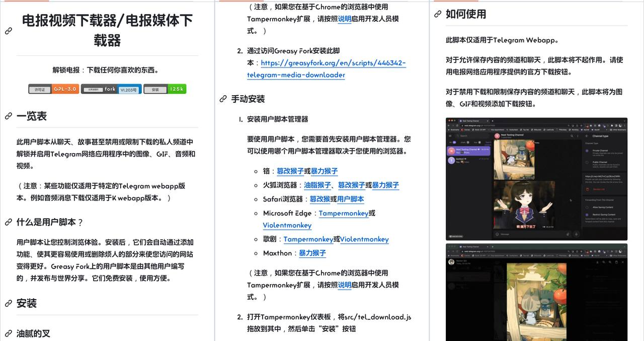
Task: Open the second screenshot showing the cat image viewer
Action: [537, 292]
